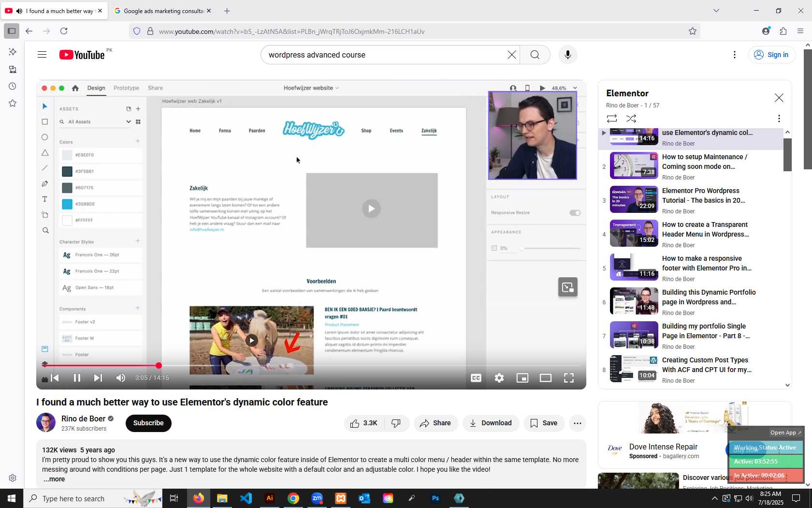
Task: Open player settings gear
Action: click(499, 378)
